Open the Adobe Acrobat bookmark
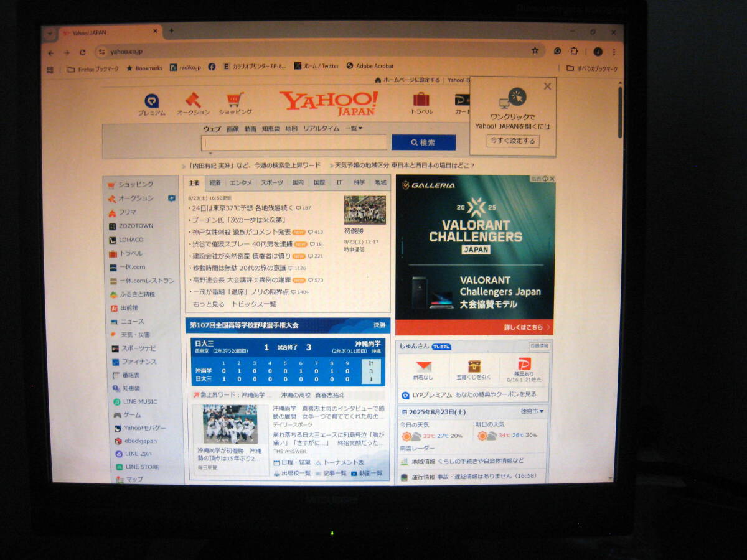 pyautogui.click(x=370, y=66)
